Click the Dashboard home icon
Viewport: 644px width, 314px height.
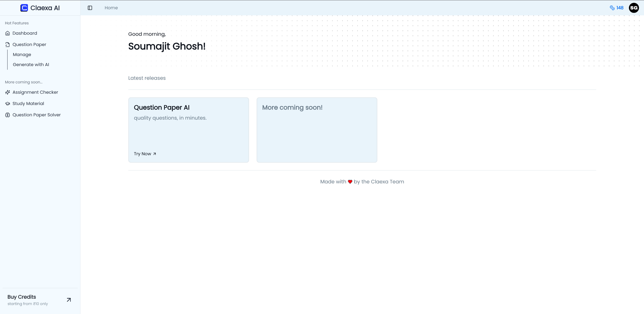(x=8, y=33)
